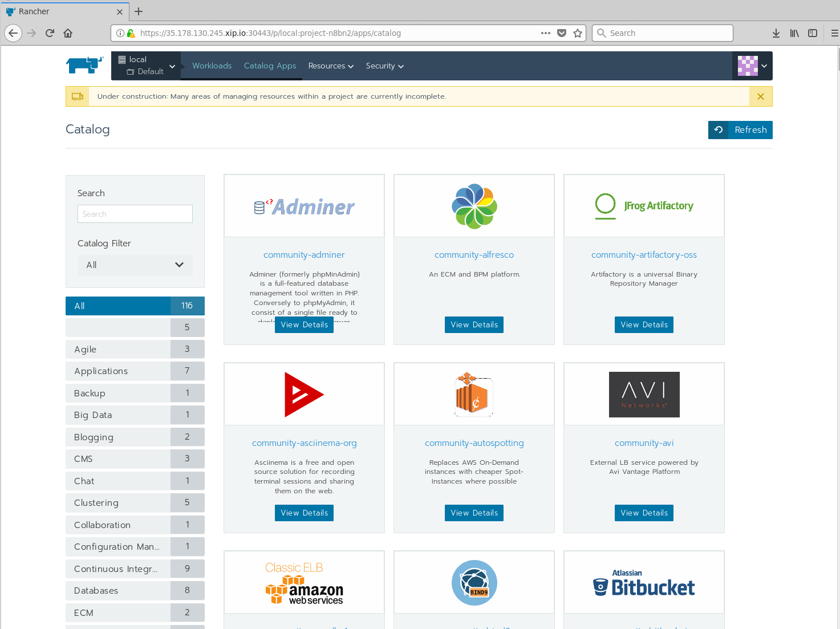Click the BIND9 globe logo
The width and height of the screenshot is (840, 629).
point(474,583)
